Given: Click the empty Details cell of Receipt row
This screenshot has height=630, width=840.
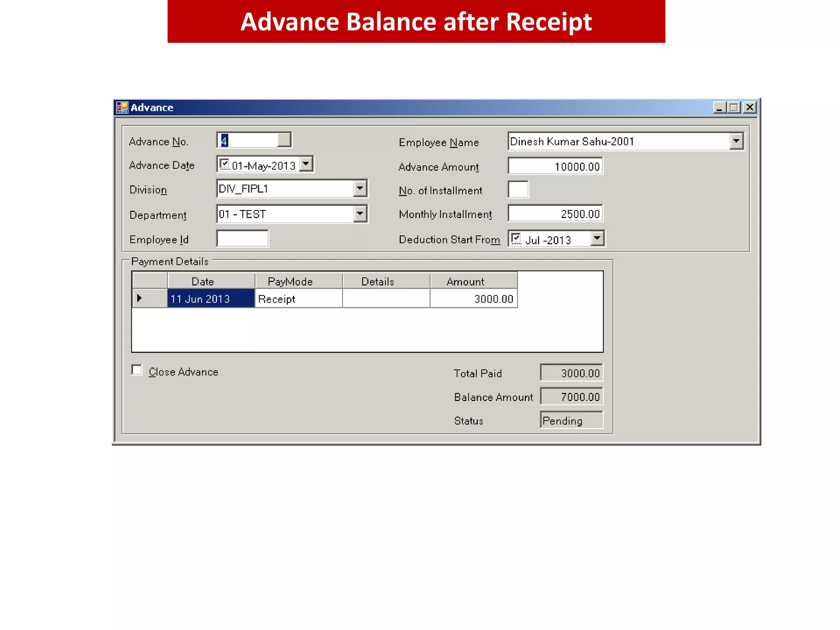Looking at the screenshot, I should (x=386, y=299).
